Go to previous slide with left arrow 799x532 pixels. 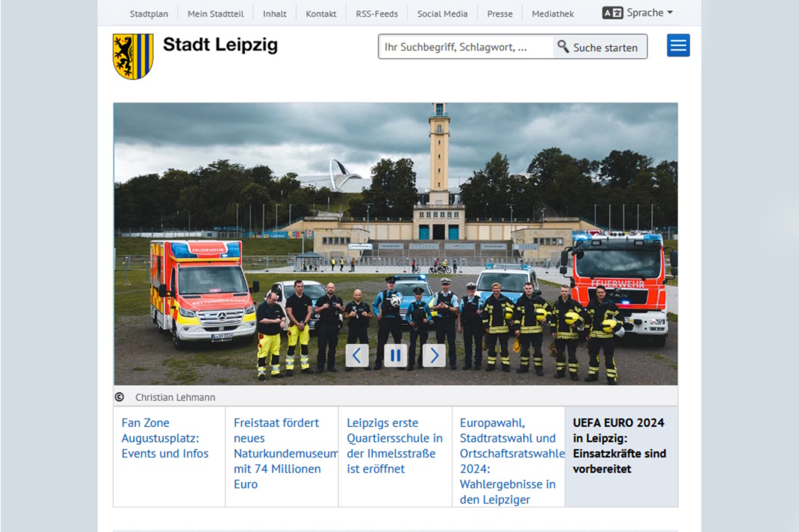[x=357, y=355]
